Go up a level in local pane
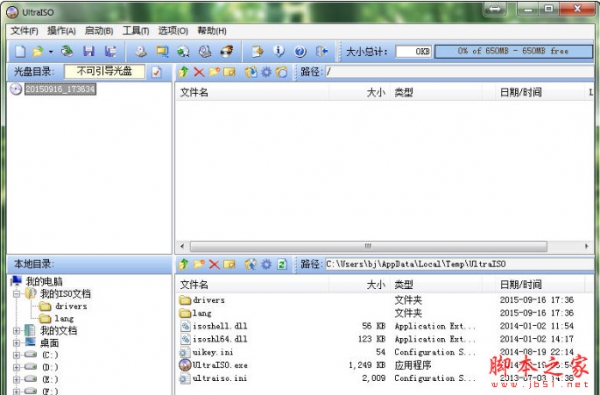Viewport: 600px width, 395px height. (x=184, y=264)
